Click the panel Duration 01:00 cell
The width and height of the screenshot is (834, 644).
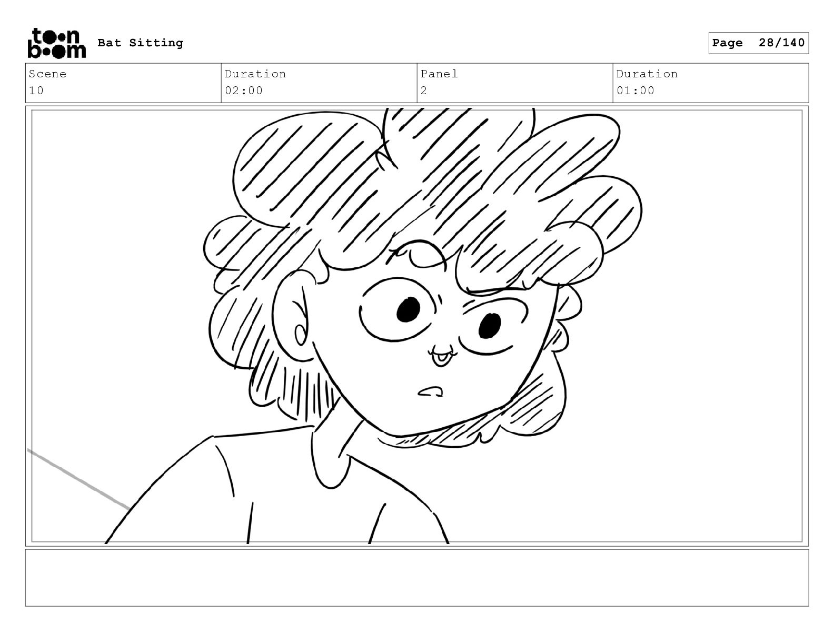(x=711, y=83)
